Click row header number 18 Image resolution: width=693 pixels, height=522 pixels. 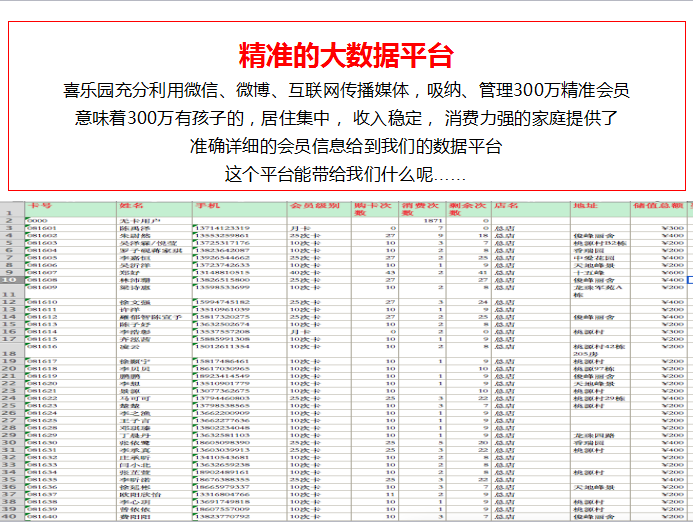12,350
